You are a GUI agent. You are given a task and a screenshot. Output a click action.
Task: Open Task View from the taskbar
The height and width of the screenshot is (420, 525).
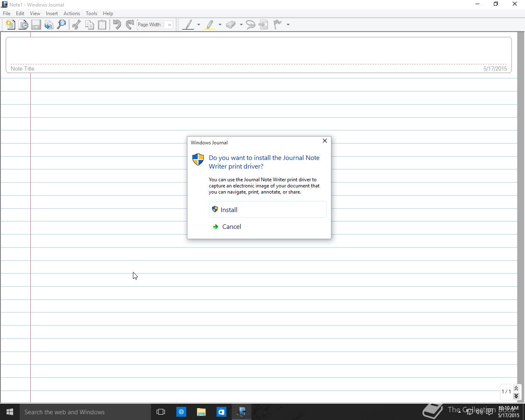point(161,412)
